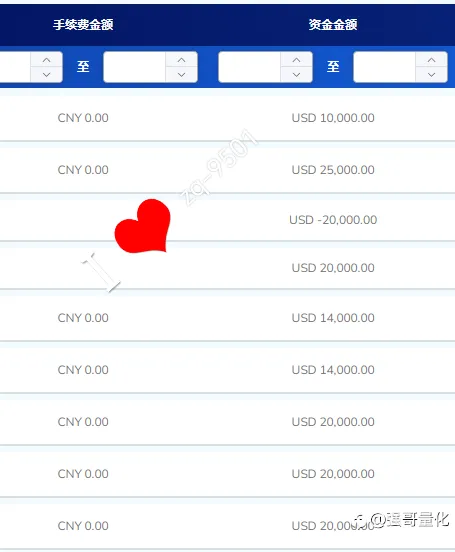Decrease the fund amount maximum value

click(431, 75)
